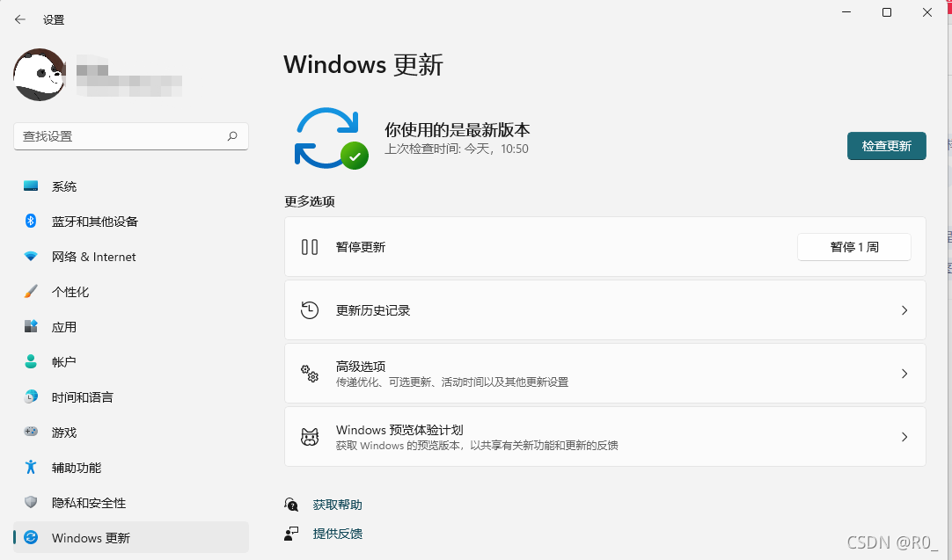Click the 辅助功能 accessibility figure icon
The height and width of the screenshot is (560, 952).
(31, 467)
